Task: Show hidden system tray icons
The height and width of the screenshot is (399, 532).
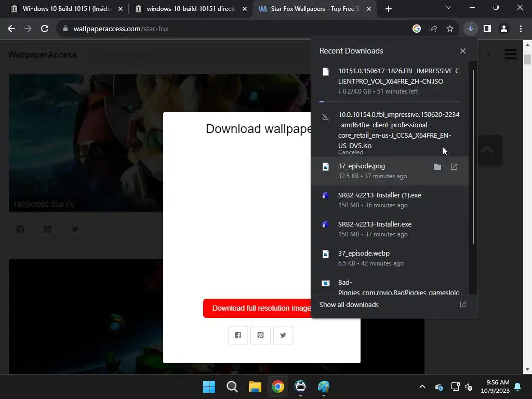Action: point(422,387)
